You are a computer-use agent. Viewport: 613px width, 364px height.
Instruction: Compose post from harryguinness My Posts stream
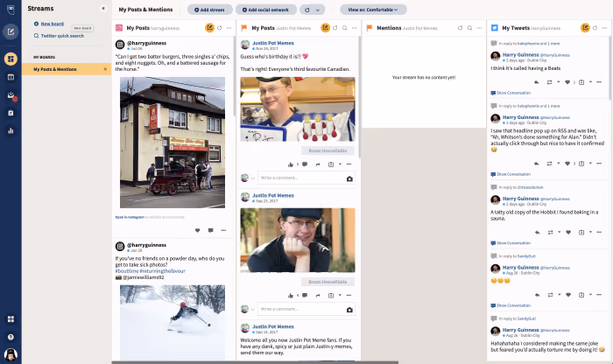pos(209,28)
